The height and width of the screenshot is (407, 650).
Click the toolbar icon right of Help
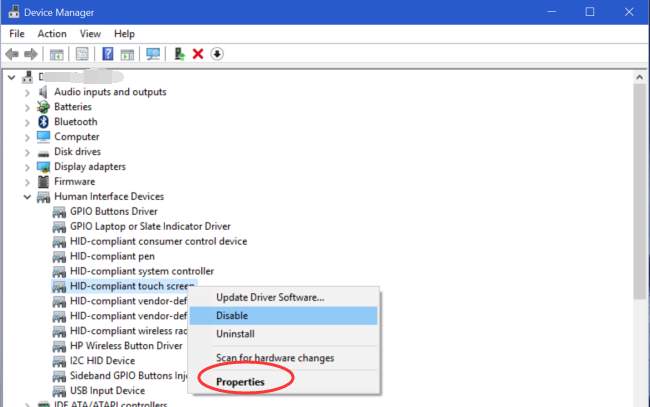127,54
